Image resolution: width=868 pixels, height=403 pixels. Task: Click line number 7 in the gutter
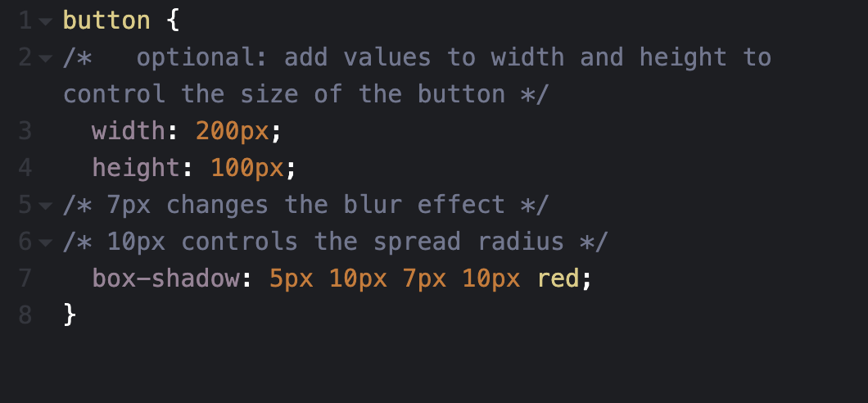pyautogui.click(x=25, y=278)
